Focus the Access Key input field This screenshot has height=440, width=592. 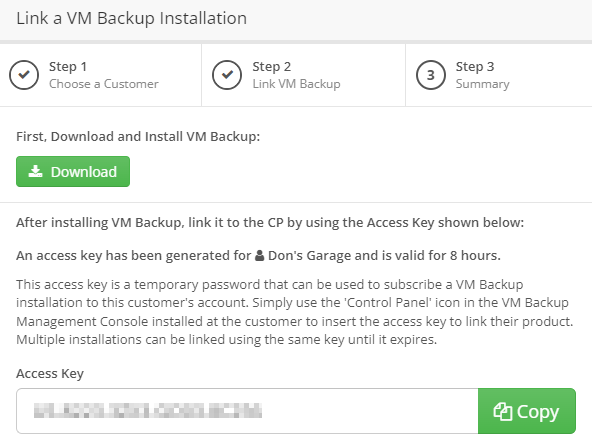247,411
